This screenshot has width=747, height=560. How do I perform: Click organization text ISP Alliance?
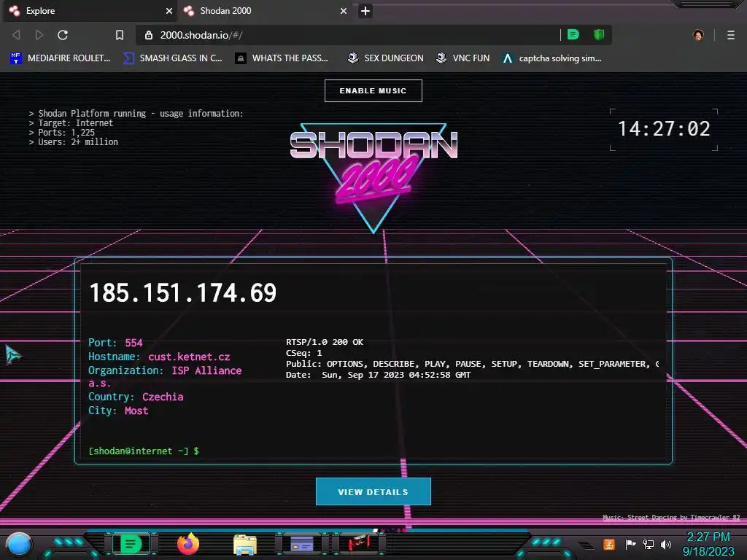point(206,370)
